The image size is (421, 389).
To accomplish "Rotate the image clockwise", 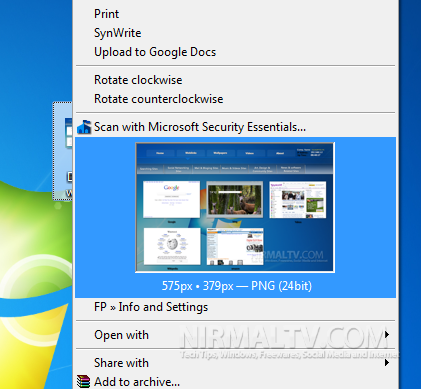I will (x=235, y=80).
